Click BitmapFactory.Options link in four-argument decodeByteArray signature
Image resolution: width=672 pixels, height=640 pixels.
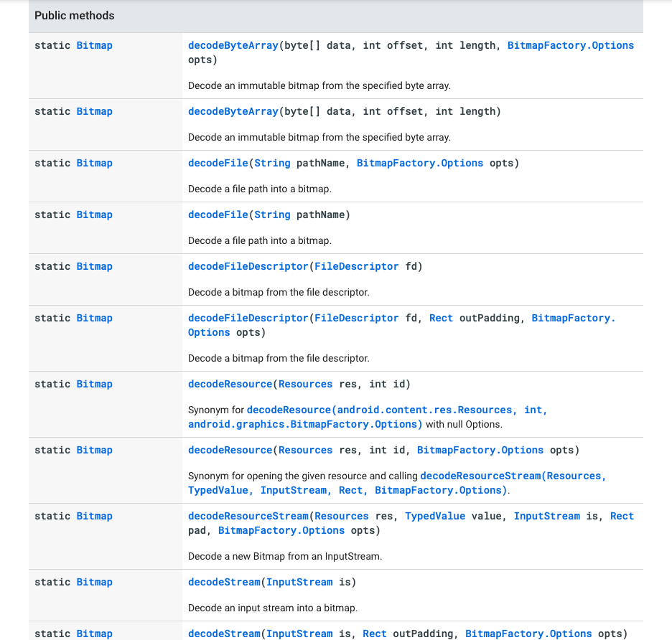click(571, 45)
